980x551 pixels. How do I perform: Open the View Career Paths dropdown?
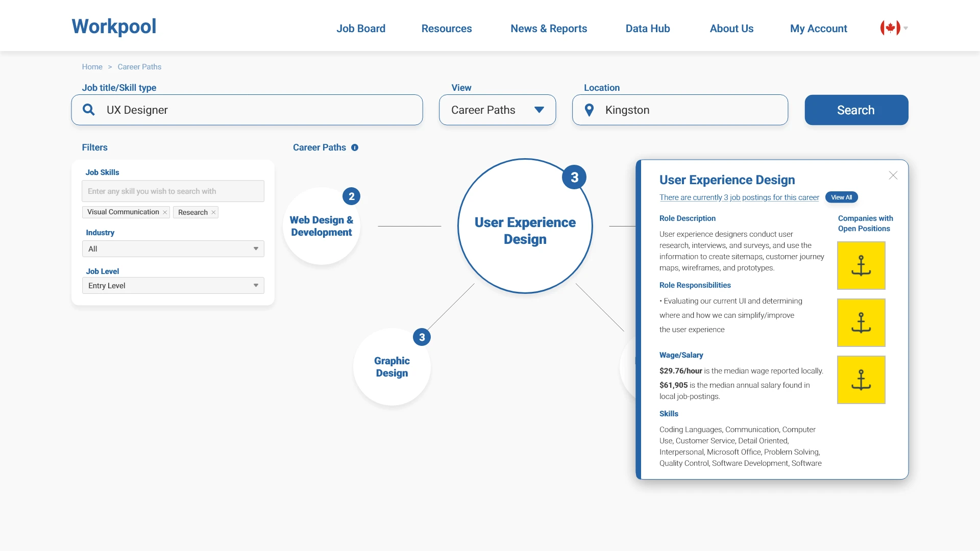pyautogui.click(x=497, y=110)
